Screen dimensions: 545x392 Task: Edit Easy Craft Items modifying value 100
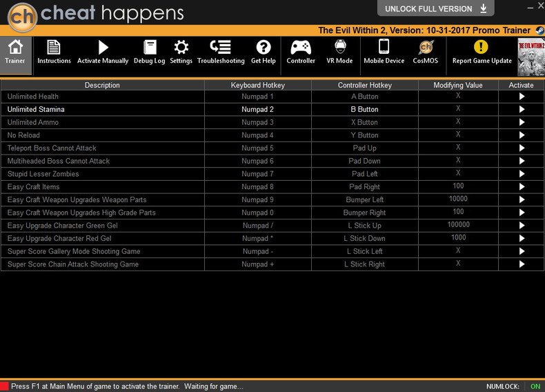click(x=458, y=186)
